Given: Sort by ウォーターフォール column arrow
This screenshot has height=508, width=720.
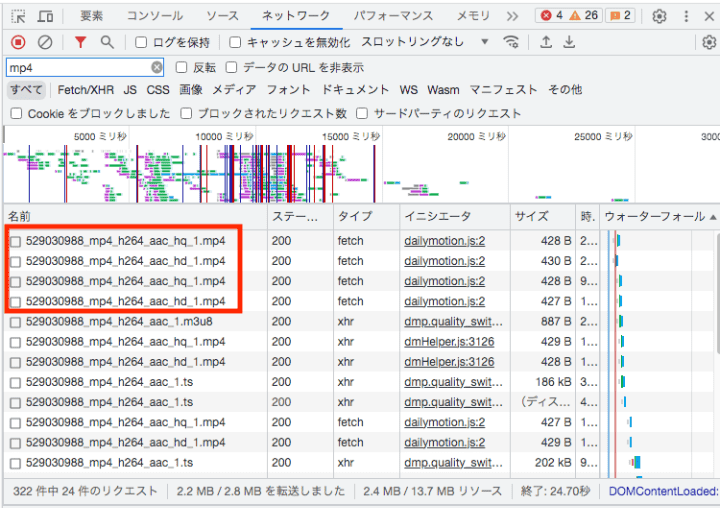Looking at the screenshot, I should tap(713, 217).
